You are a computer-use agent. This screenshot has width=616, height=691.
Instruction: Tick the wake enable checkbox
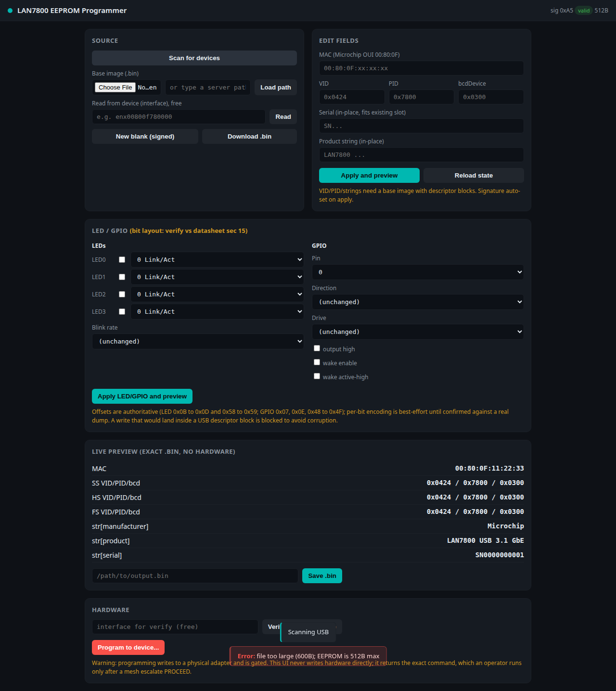(317, 362)
